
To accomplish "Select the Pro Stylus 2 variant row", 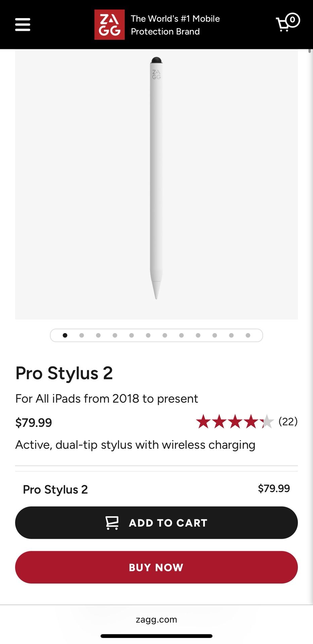I will click(x=156, y=489).
